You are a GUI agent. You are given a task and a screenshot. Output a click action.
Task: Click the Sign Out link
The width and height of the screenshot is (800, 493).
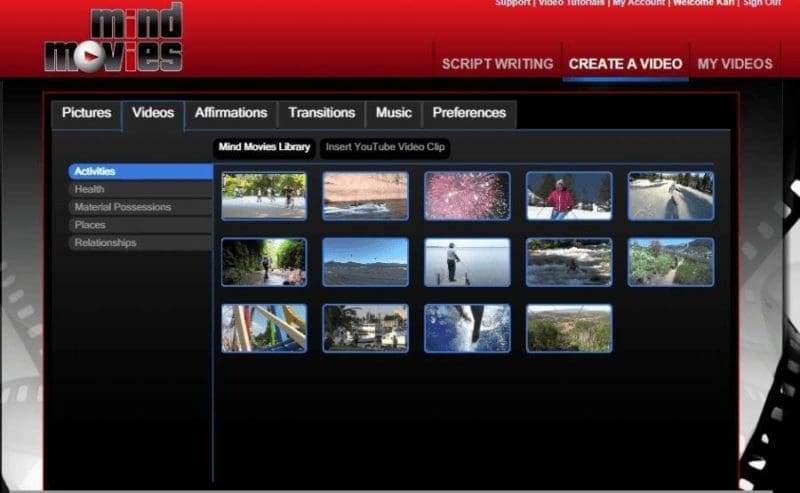pyautogui.click(x=762, y=3)
